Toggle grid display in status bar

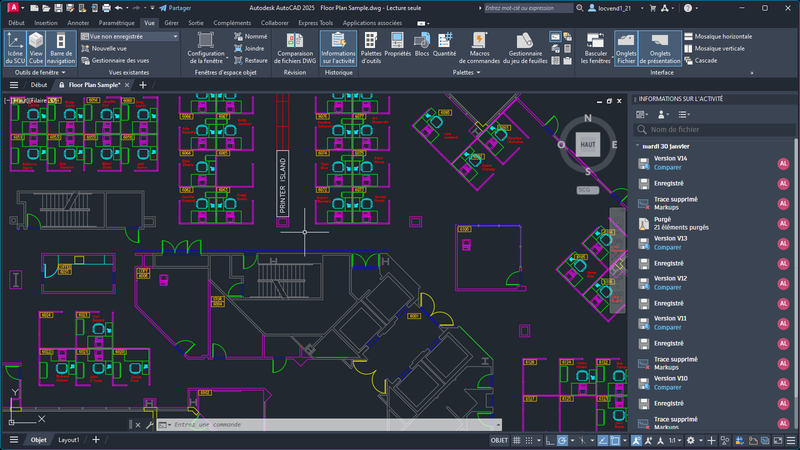pyautogui.click(x=516, y=440)
